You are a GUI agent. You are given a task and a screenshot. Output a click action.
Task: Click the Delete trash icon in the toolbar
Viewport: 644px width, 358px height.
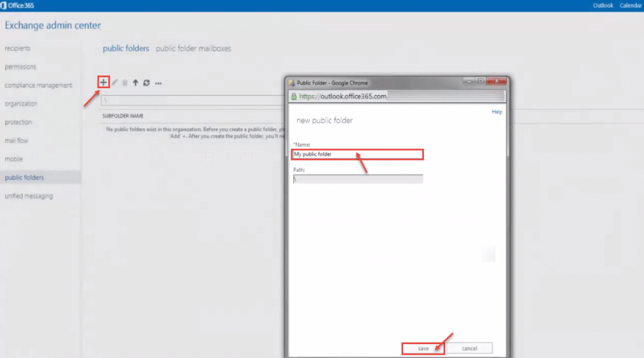(x=125, y=82)
